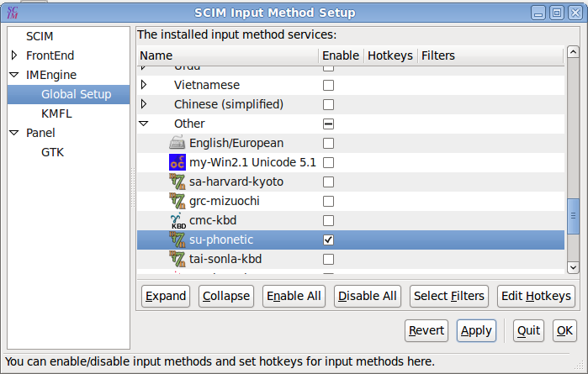Click the Hotkeys column header

point(390,55)
